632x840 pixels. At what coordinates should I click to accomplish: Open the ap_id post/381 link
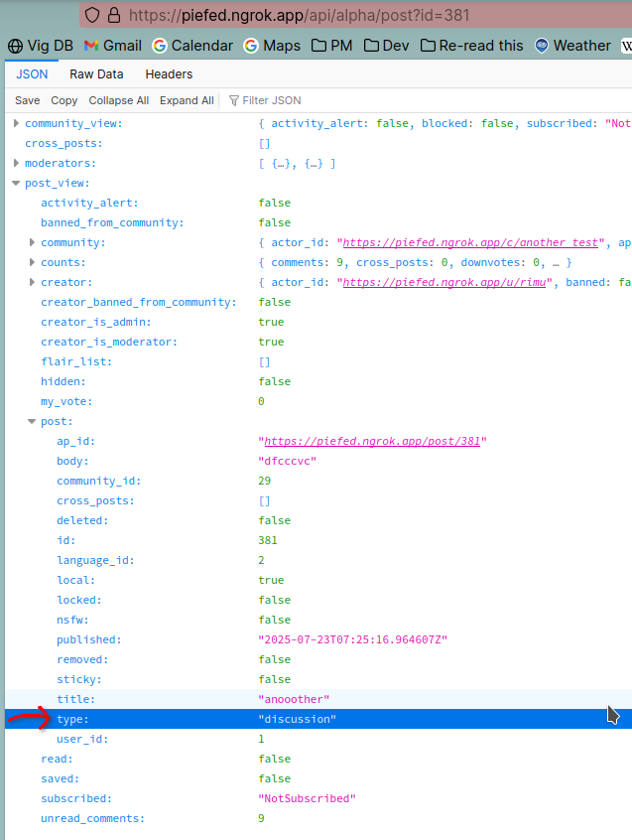point(372,441)
